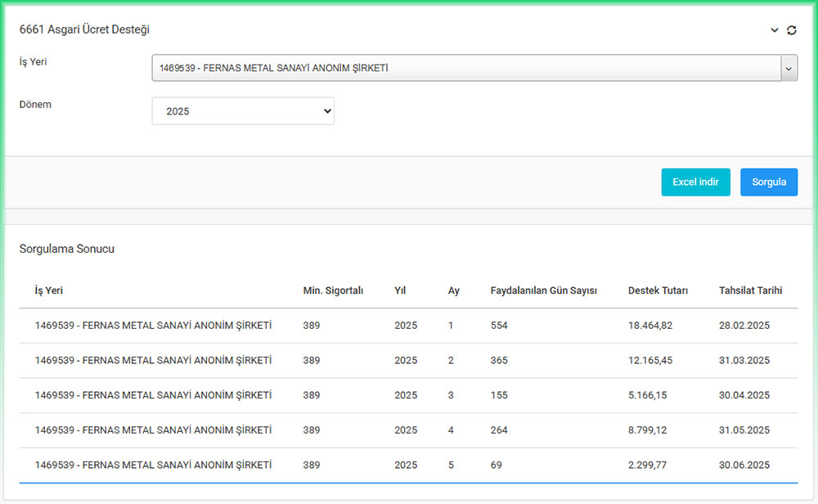Open the İş Yeri dropdown arrow

pyautogui.click(x=789, y=69)
